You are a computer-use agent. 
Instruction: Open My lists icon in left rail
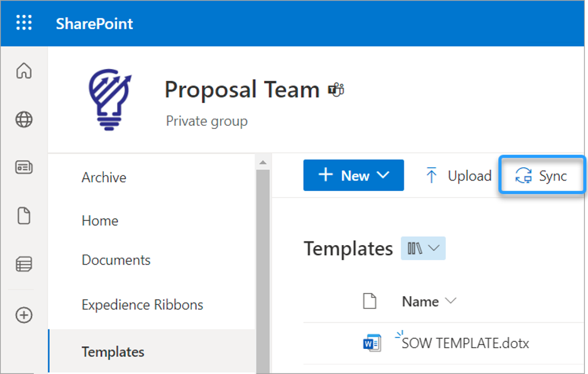[x=24, y=264]
